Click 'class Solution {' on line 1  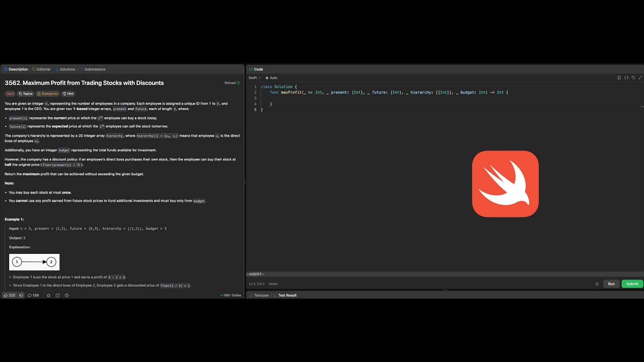(279, 87)
